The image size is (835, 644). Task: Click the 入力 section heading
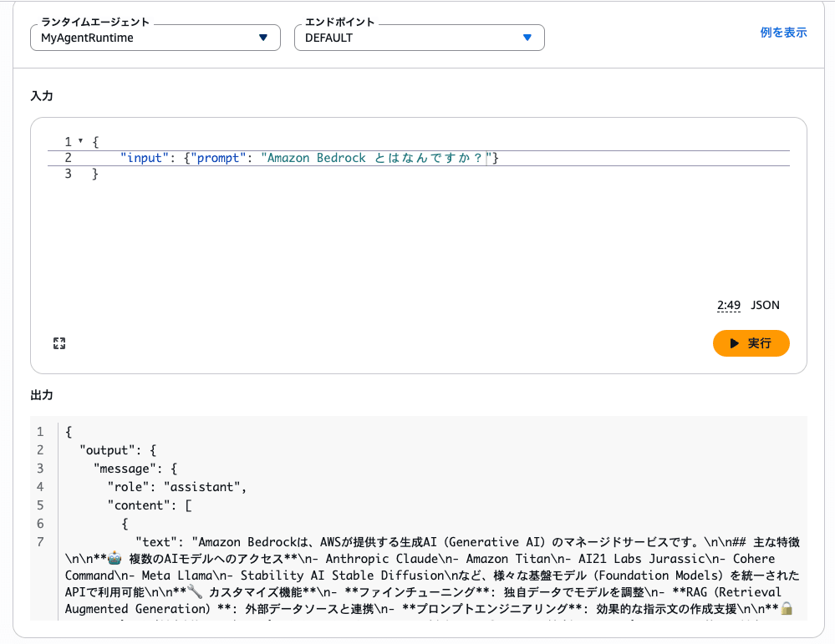pos(42,96)
